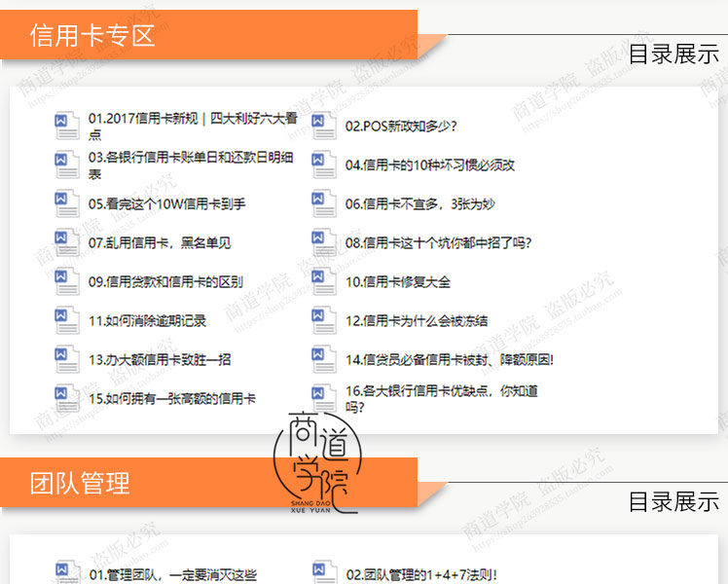Image resolution: width=728 pixels, height=584 pixels.
Task: Open 09.信用贷款和信用卡的区别 link
Action: (165, 282)
